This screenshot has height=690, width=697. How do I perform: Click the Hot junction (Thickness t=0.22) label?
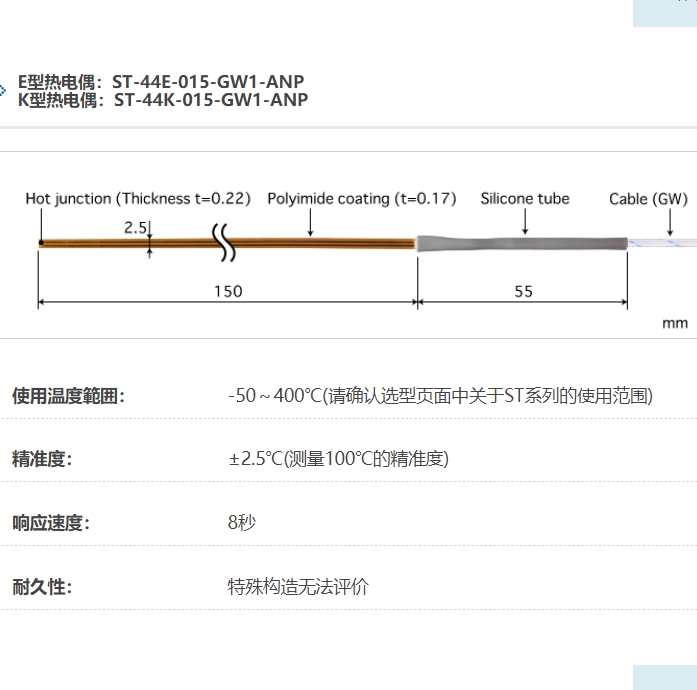138,199
